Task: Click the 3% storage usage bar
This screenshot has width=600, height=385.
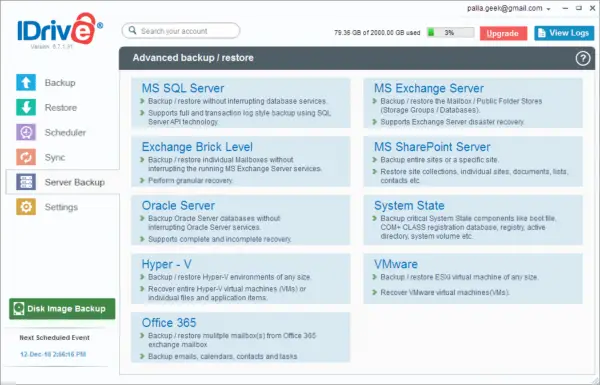Action: coord(450,33)
